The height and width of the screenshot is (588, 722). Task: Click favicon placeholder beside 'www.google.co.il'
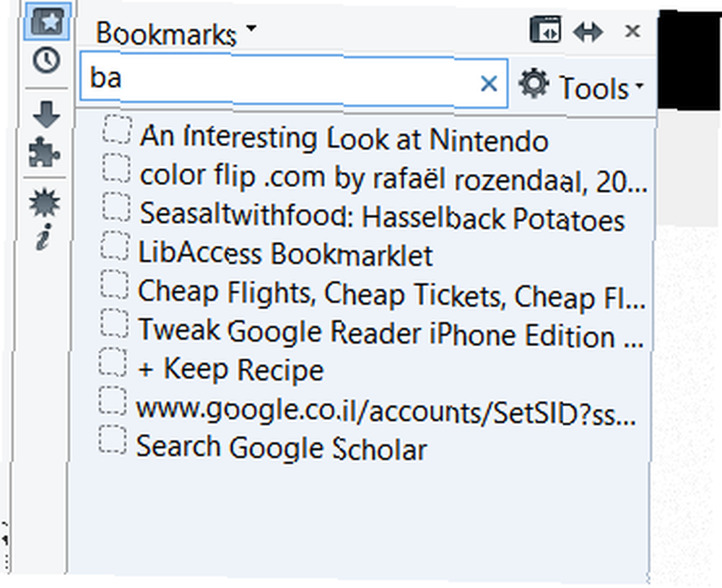click(113, 401)
